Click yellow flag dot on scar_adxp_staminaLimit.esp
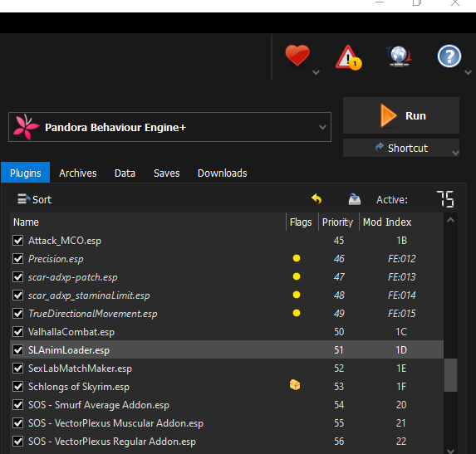The height and width of the screenshot is (454, 476). pyautogui.click(x=297, y=295)
